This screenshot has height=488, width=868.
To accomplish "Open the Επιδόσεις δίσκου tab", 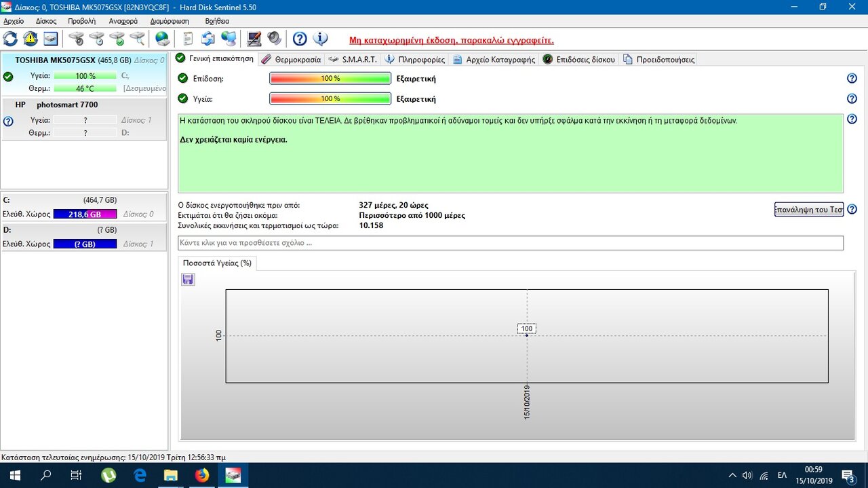I will click(x=579, y=59).
